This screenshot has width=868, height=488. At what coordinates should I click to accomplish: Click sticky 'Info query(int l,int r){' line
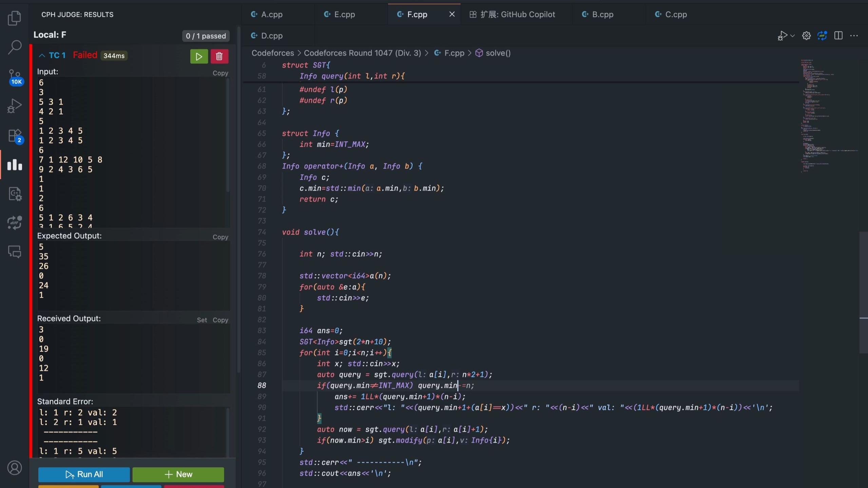click(352, 76)
